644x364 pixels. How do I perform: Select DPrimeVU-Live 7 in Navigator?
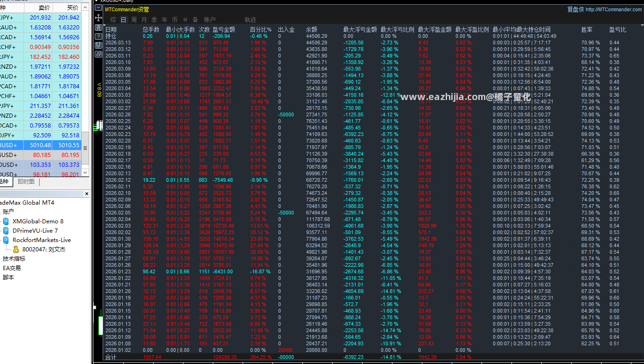point(35,231)
